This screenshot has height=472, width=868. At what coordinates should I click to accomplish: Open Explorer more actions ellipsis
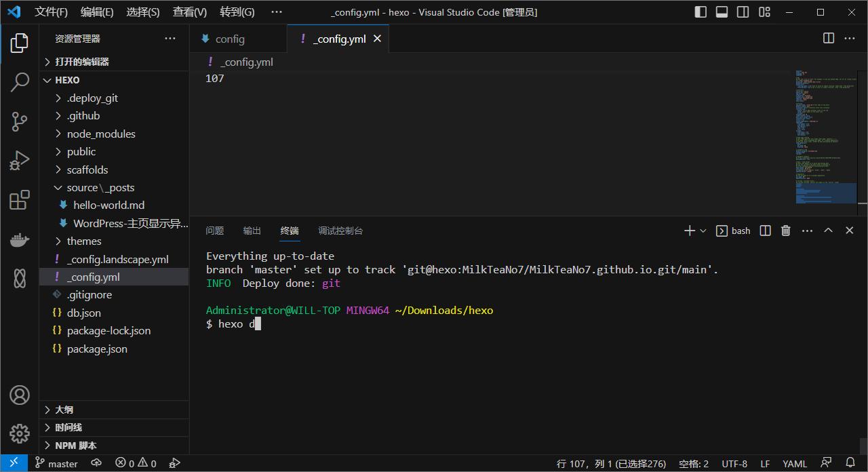(170, 39)
